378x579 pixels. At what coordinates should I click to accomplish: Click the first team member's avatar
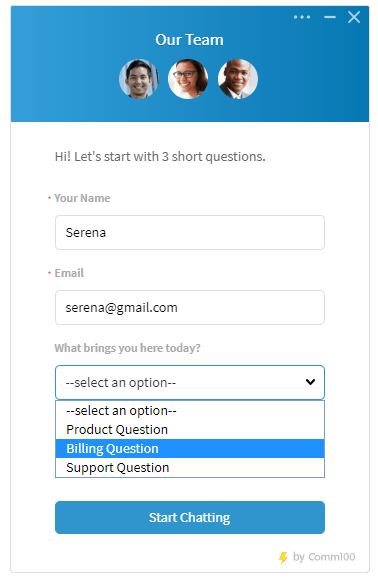coord(139,79)
